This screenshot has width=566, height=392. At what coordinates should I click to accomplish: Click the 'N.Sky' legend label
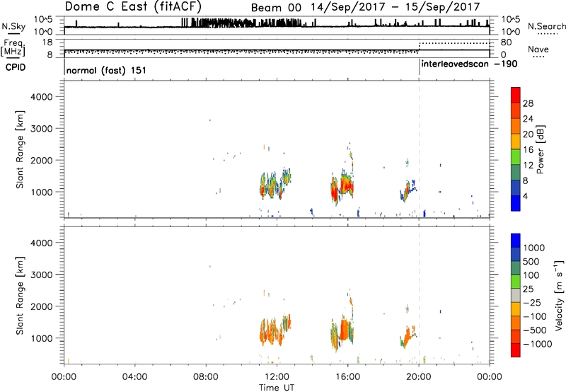[x=13, y=26]
